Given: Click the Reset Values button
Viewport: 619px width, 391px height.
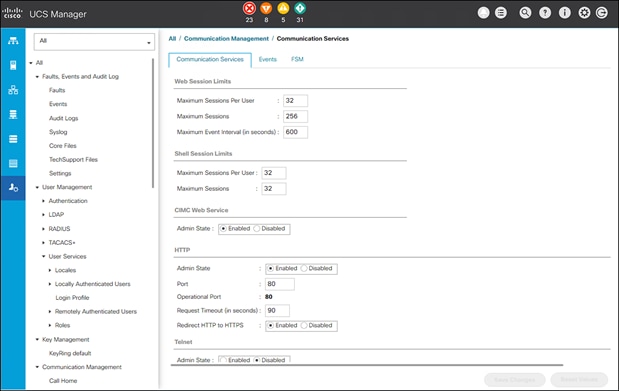Looking at the screenshot, I should (579, 380).
